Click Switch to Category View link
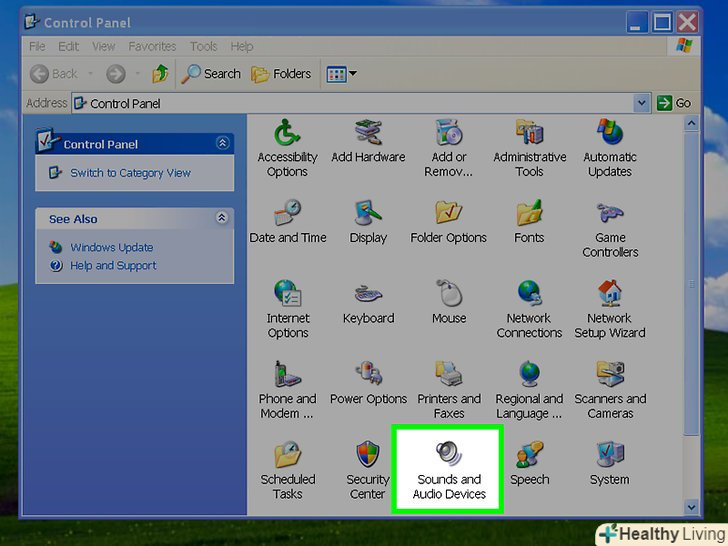The height and width of the screenshot is (546, 728). 130,173
